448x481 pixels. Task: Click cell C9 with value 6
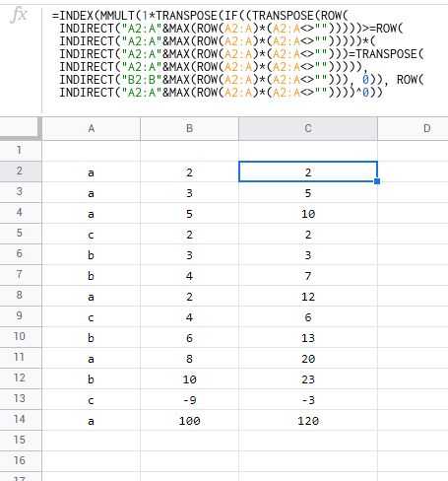point(308,316)
